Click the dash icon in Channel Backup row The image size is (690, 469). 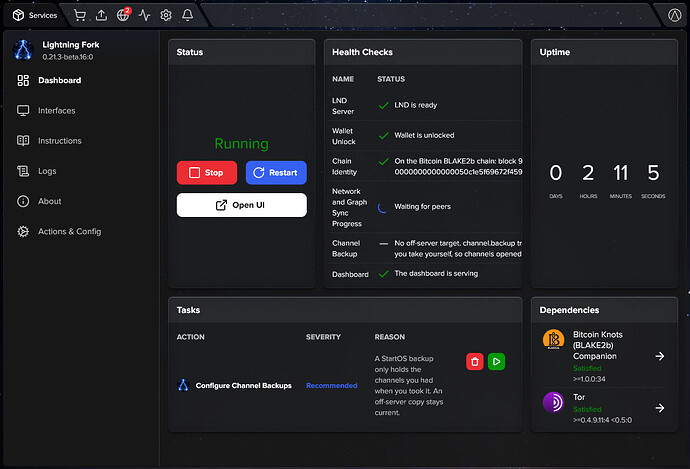tap(383, 243)
